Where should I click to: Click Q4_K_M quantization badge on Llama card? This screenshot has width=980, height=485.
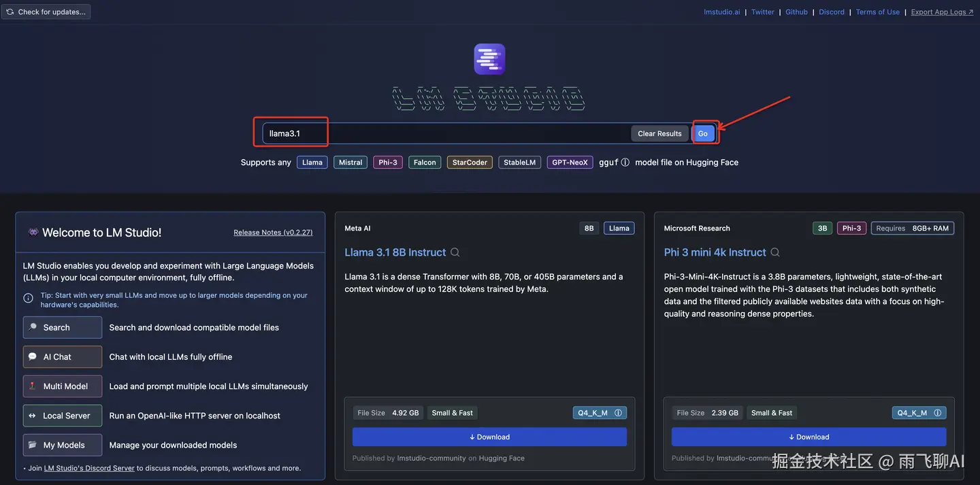(x=600, y=413)
